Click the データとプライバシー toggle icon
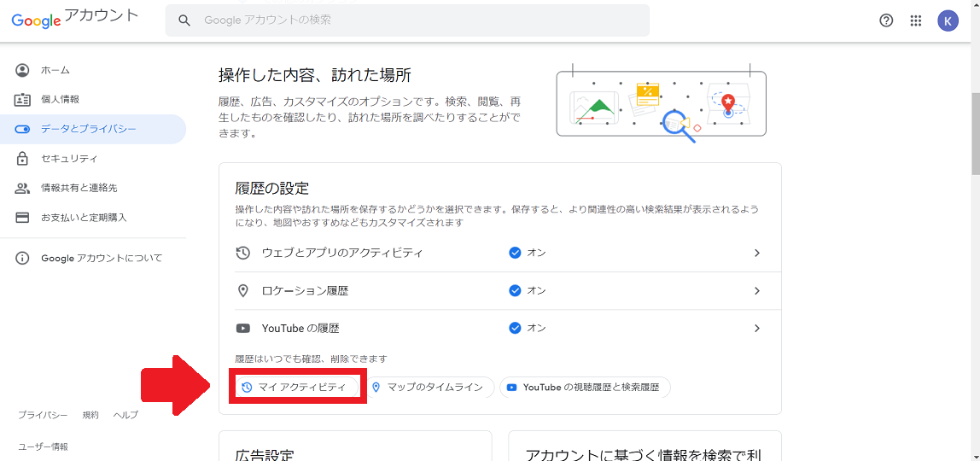Screen dimensions: 980x461 coord(22,129)
